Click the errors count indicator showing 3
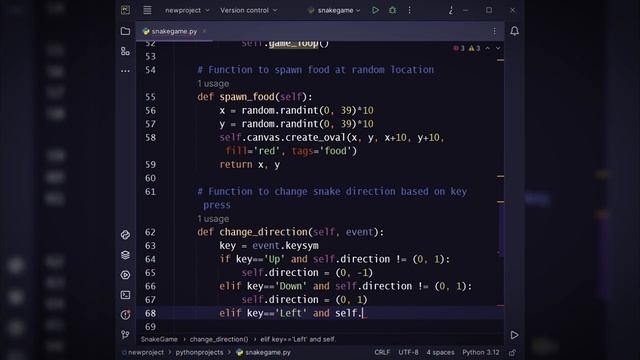Screen dimensions: 640x360 [459, 48]
